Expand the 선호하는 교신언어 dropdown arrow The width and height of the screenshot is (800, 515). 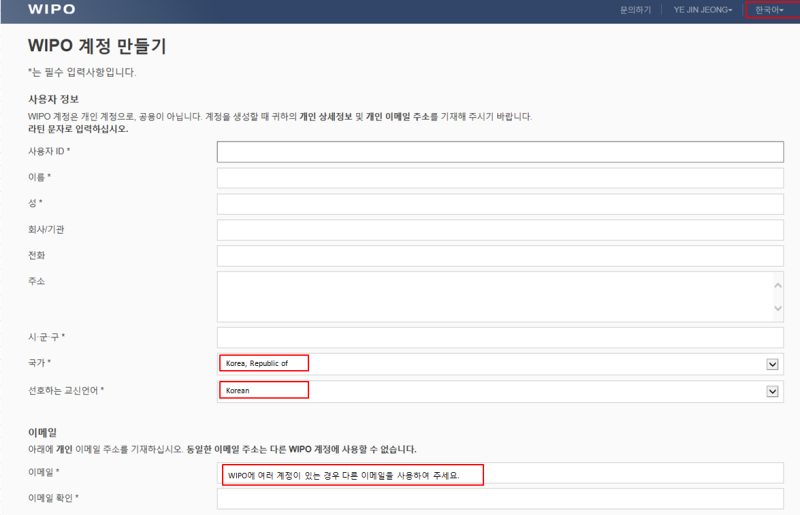[x=772, y=391]
